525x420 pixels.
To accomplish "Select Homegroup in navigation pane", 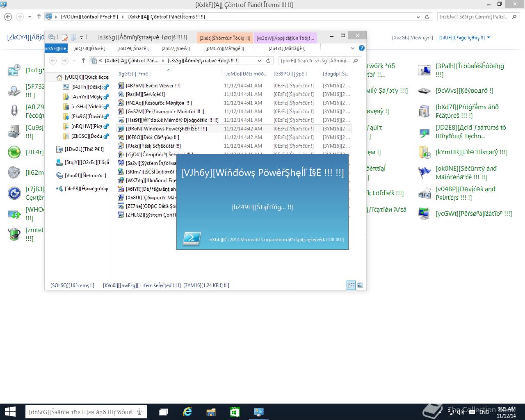I will click(82, 189).
